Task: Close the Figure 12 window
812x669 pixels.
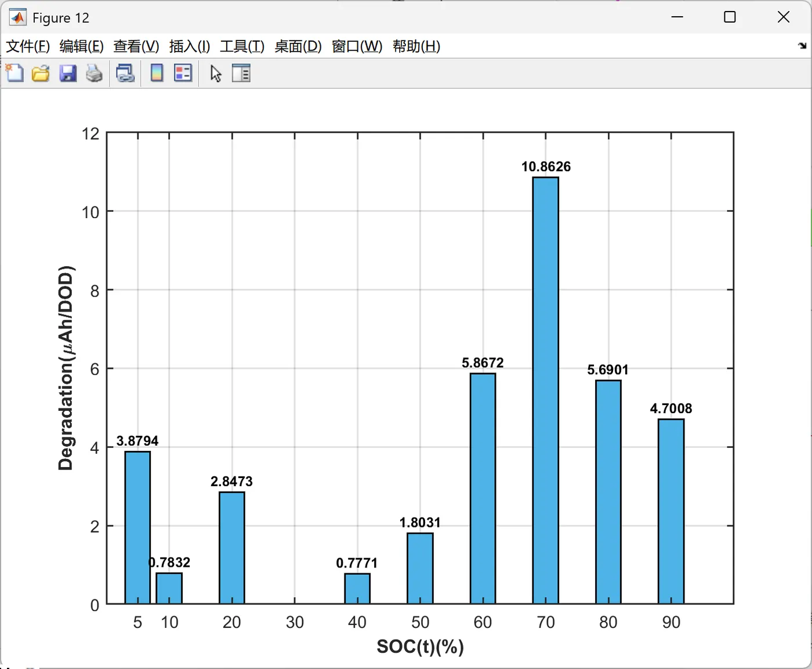Action: (x=784, y=17)
